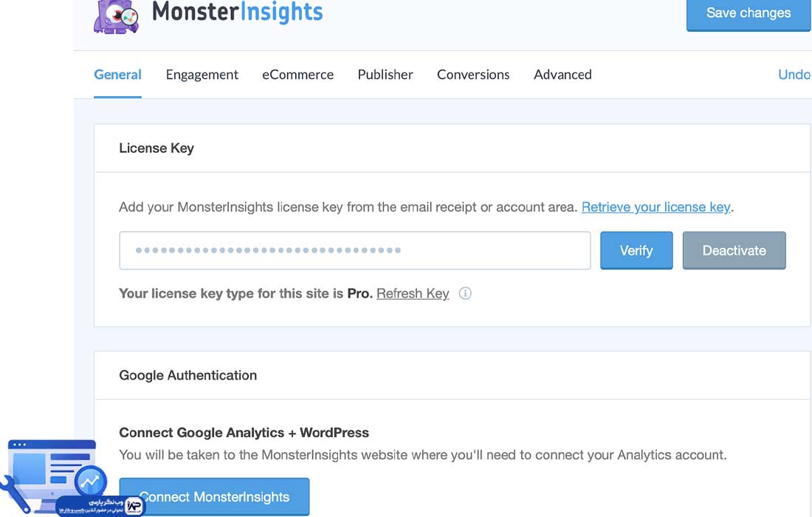Switch to the Publisher tab
Image resolution: width=812 pixels, height=517 pixels.
[385, 75]
